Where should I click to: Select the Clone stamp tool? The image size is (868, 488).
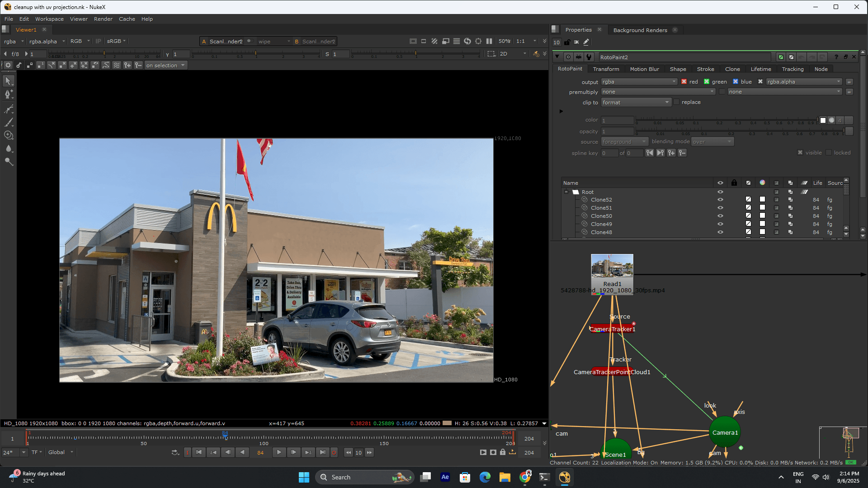(x=9, y=135)
